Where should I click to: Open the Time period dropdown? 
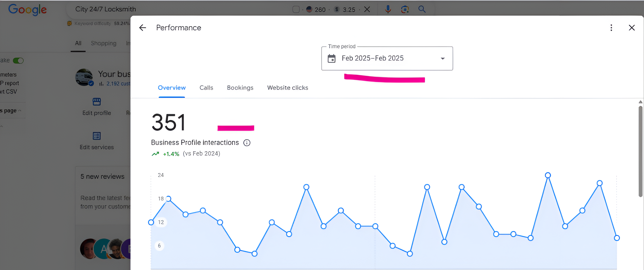387,58
